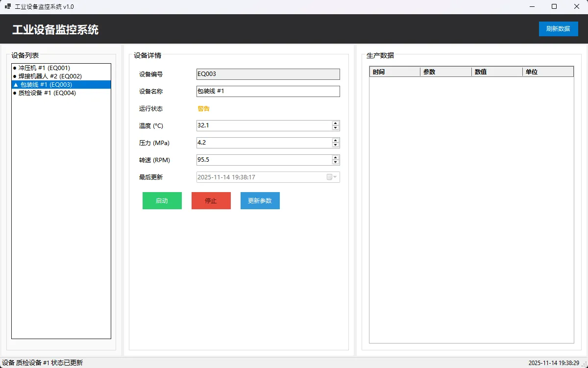The height and width of the screenshot is (368, 588).
Task: Decrease 压力 value with down arrow
Action: [x=336, y=145]
